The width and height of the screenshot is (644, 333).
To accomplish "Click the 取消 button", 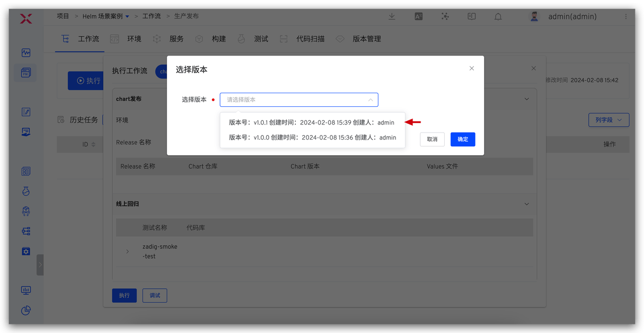I will pos(432,139).
